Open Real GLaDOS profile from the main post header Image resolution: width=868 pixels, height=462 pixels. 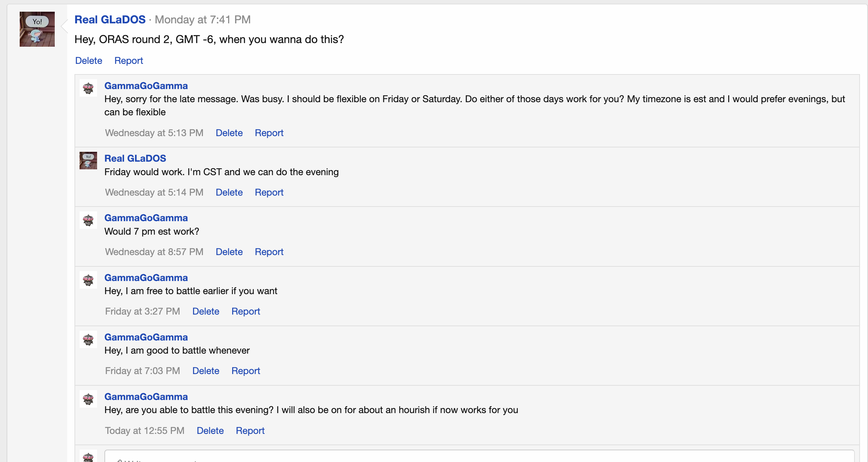click(x=110, y=19)
